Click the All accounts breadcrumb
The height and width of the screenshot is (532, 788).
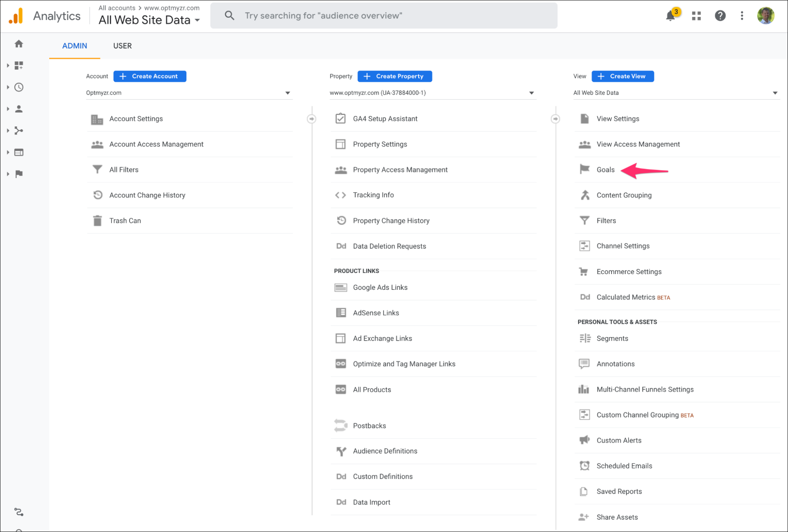(117, 7)
